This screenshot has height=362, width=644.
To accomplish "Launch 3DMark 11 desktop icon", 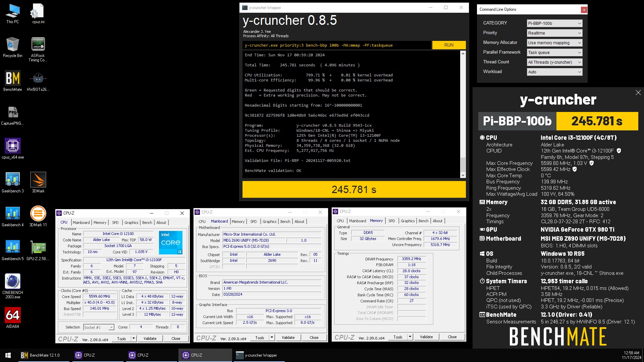I will click(38, 217).
